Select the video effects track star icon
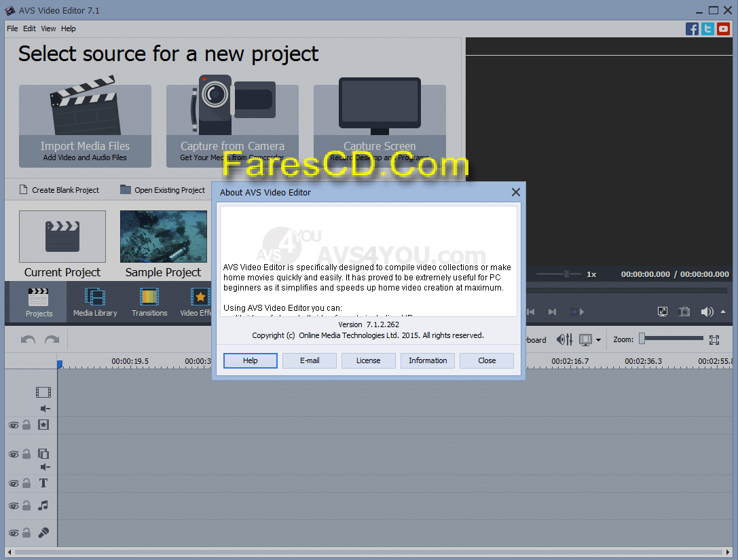Image resolution: width=738 pixels, height=560 pixels. pyautogui.click(x=43, y=425)
